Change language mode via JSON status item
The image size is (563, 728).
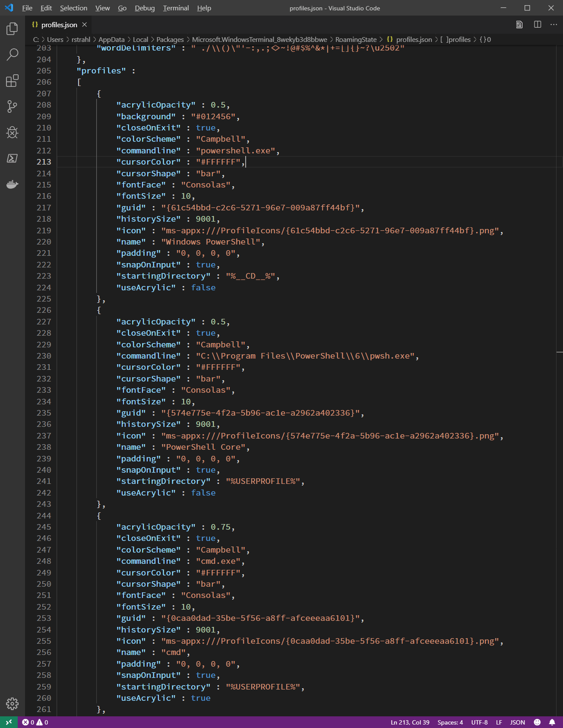coord(517,722)
